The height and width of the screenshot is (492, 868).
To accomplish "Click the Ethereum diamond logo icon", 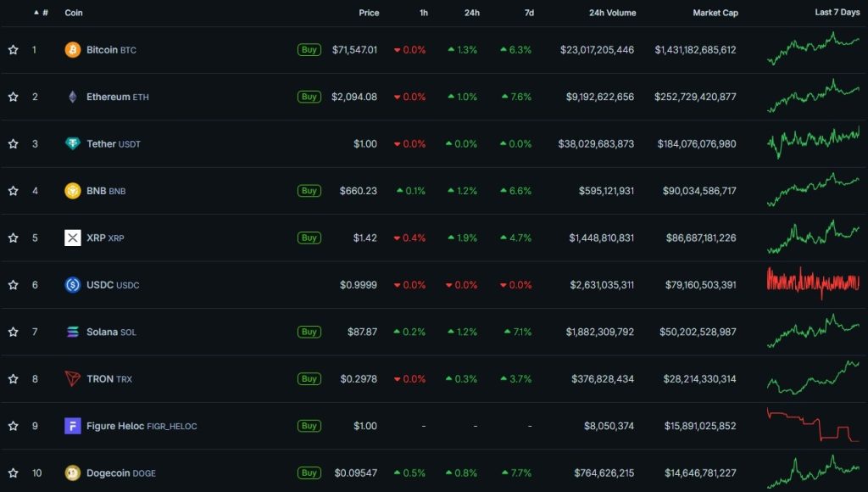I will (x=73, y=97).
